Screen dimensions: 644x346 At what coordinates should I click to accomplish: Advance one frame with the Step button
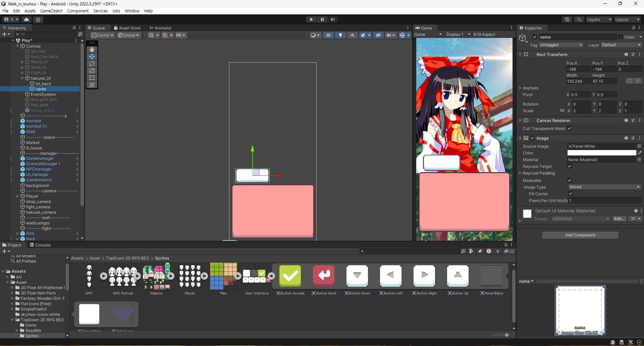coord(332,19)
